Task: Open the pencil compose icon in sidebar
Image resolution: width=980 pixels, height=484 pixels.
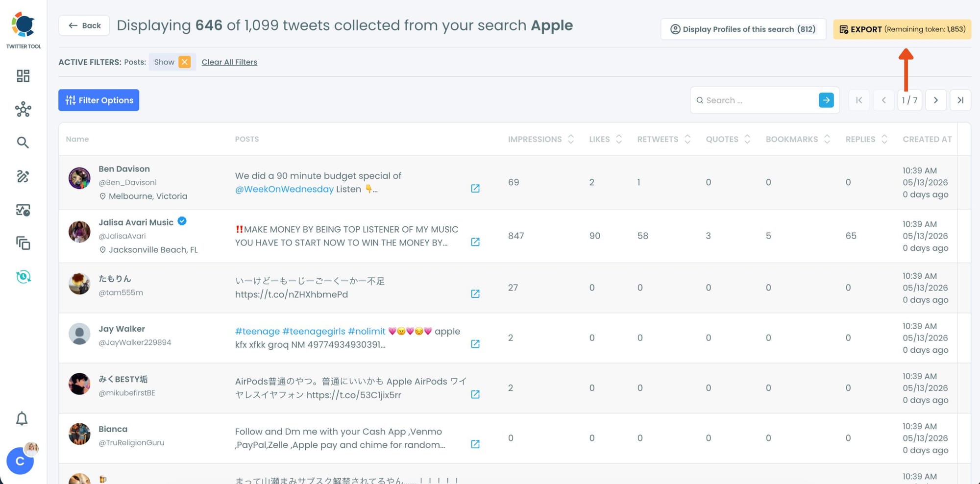Action: 23,176
